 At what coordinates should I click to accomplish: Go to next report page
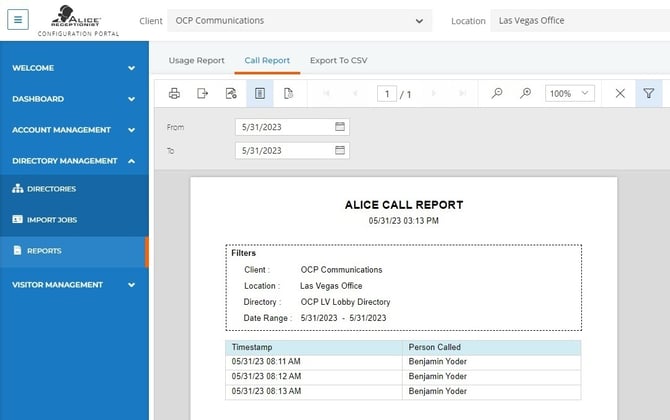pos(434,93)
